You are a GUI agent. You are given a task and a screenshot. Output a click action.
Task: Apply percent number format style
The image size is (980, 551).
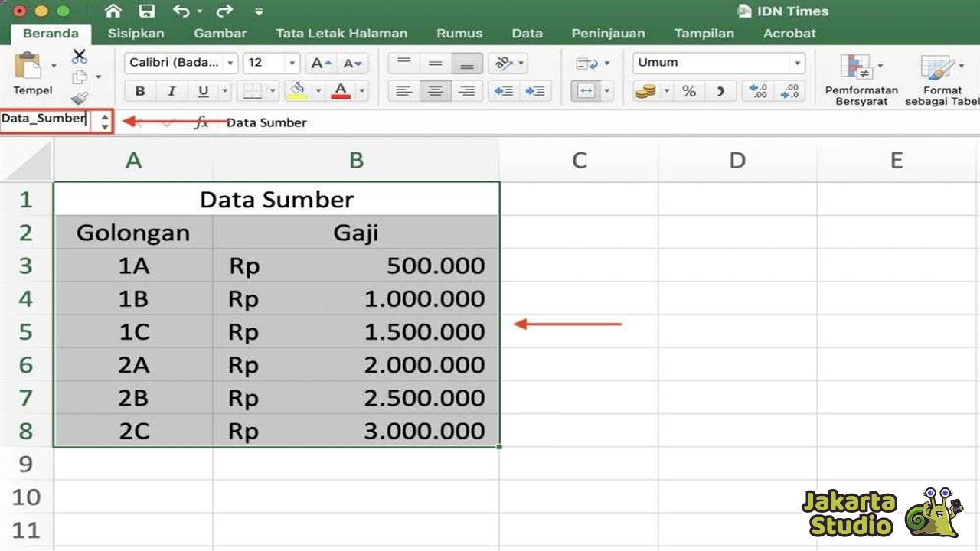[688, 91]
